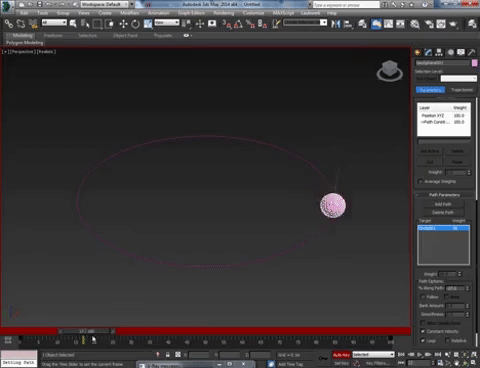Screen dimensions: 480x368
Task: Click the Bind to Space Warp icon
Action: [x=33, y=24]
